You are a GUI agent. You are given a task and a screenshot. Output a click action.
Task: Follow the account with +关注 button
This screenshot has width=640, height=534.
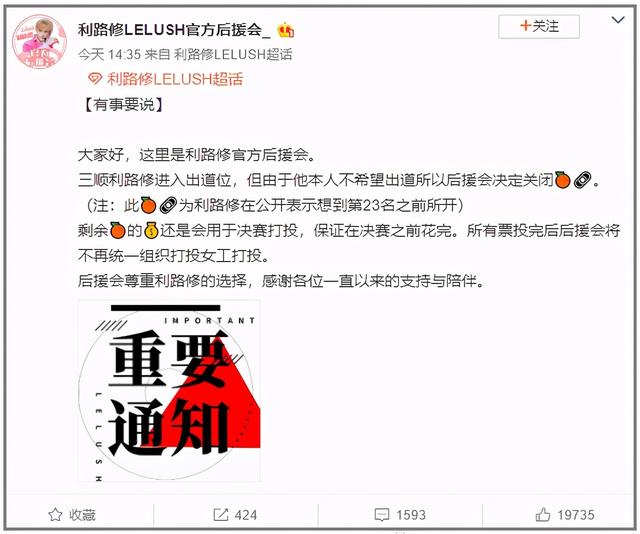point(539,27)
